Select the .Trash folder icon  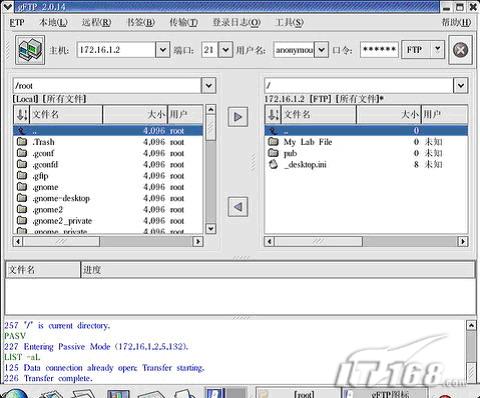pos(22,142)
